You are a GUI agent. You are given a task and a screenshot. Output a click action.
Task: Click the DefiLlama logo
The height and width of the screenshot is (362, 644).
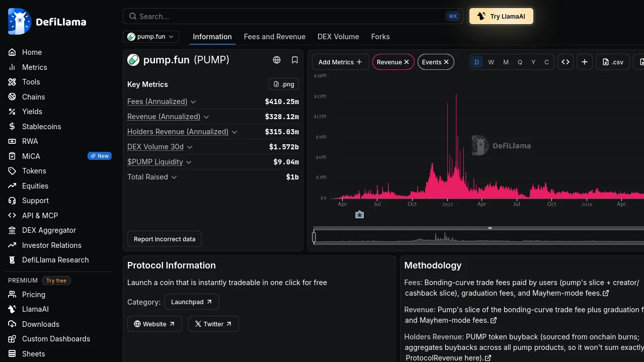(47, 22)
